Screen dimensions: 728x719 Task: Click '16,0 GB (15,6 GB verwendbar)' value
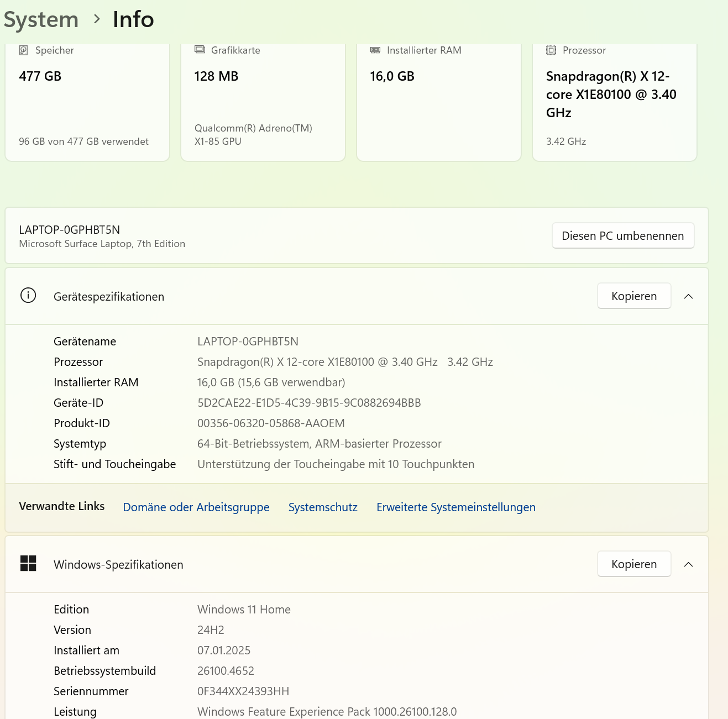(271, 382)
